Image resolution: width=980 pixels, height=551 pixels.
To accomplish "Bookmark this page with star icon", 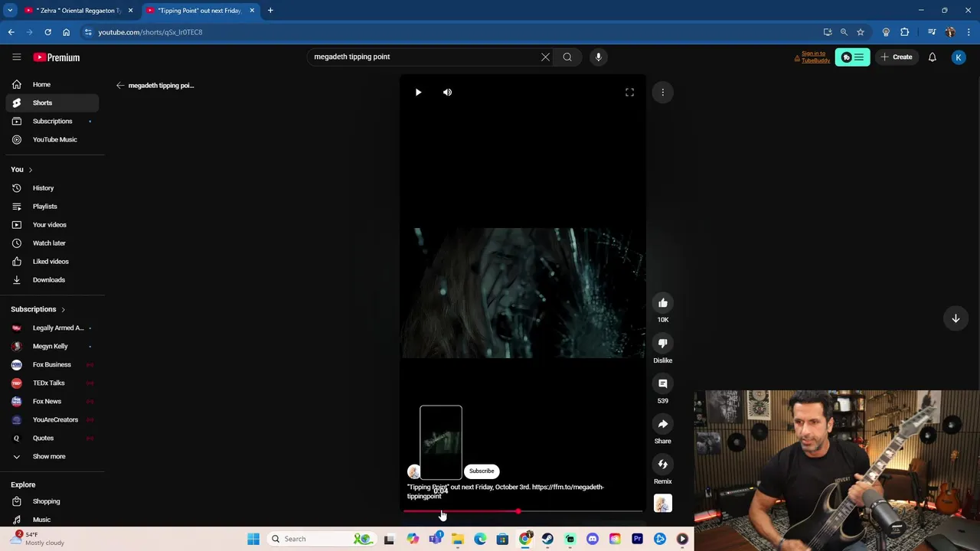I will pyautogui.click(x=861, y=32).
